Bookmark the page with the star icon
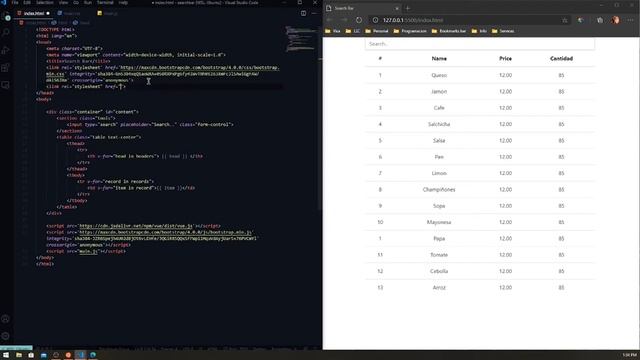The image size is (640, 360). pos(565,20)
